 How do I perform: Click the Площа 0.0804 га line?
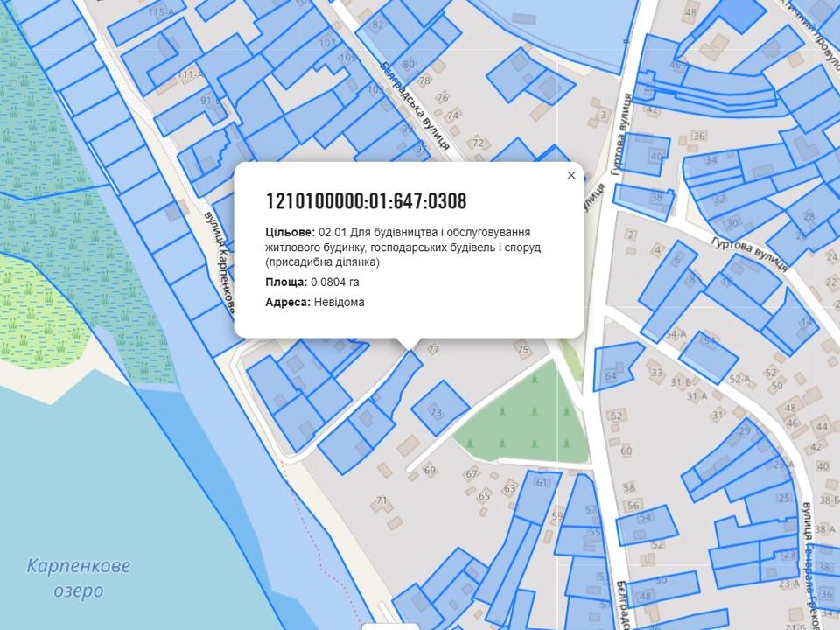coord(312,283)
